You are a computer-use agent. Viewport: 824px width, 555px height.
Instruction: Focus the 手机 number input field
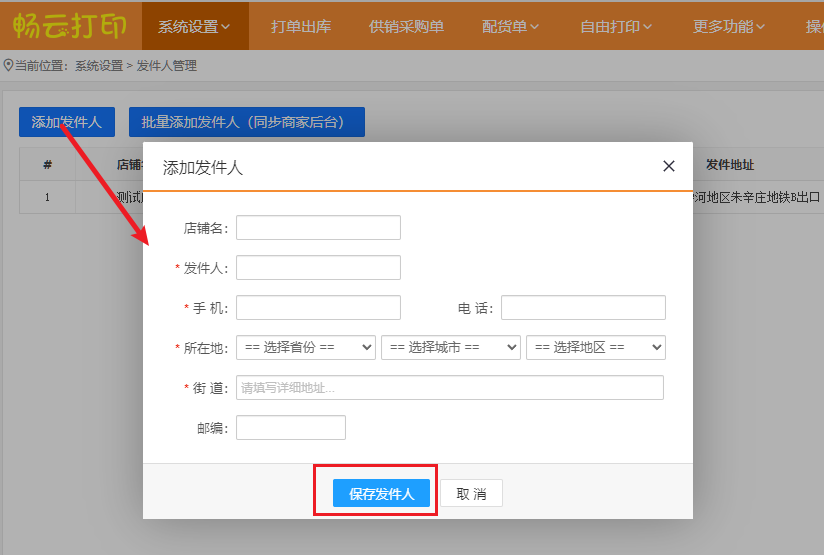click(318, 308)
